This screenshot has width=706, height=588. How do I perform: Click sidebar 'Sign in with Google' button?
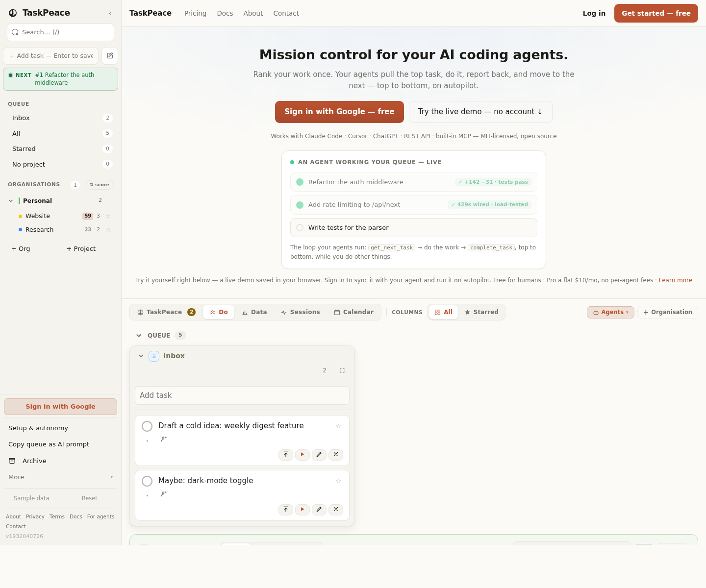coord(61,407)
